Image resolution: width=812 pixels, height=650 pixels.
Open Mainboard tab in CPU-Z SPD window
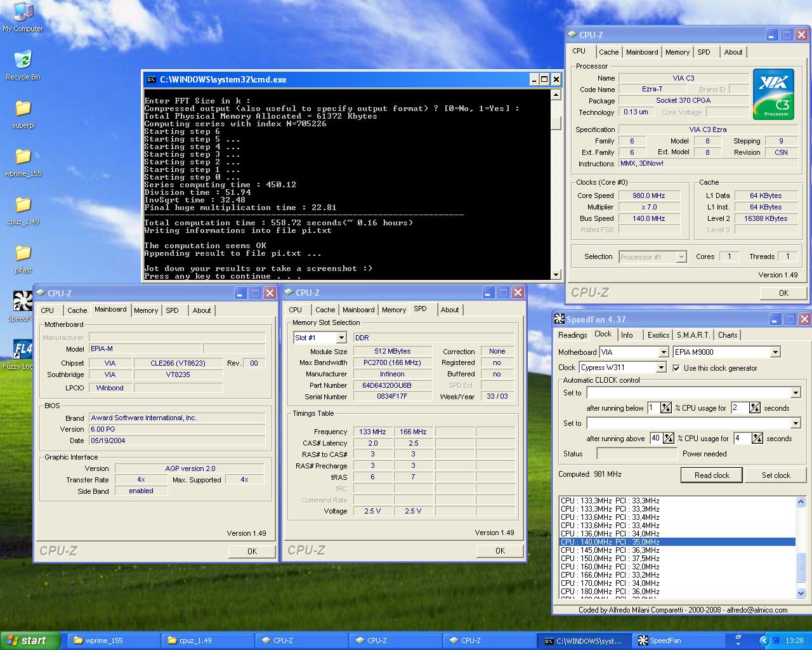point(358,310)
